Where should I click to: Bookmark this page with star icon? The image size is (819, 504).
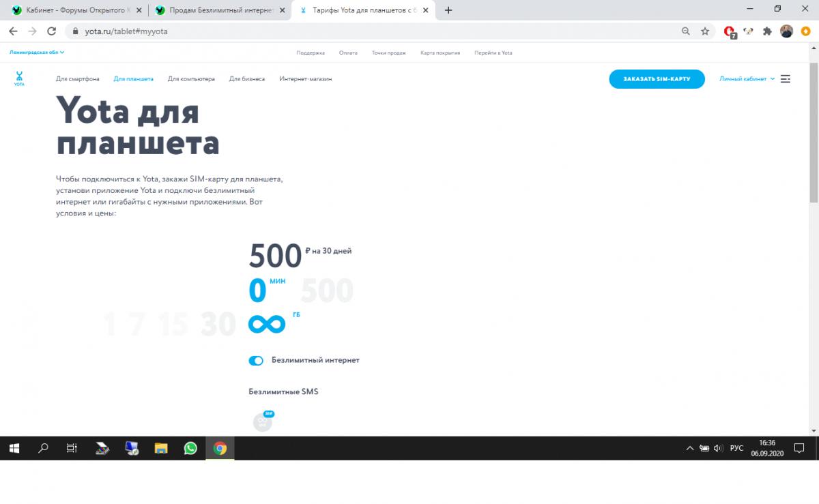(705, 31)
